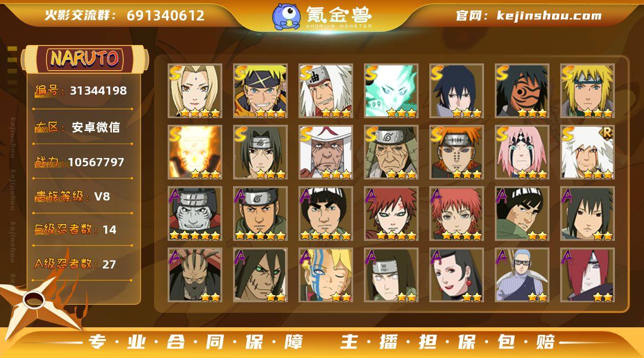Choose the masked Obito orange spiral portrait

tap(522, 91)
